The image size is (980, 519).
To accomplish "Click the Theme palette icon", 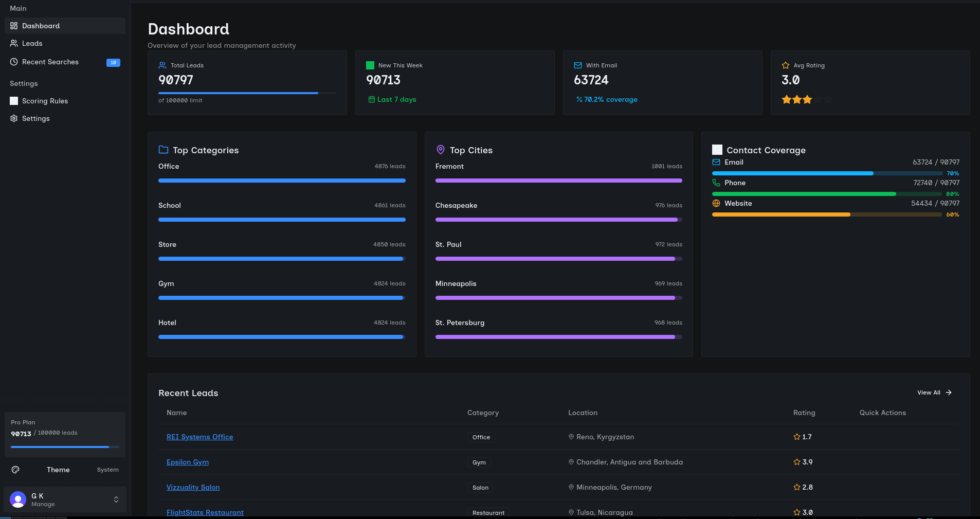I will pyautogui.click(x=15, y=470).
